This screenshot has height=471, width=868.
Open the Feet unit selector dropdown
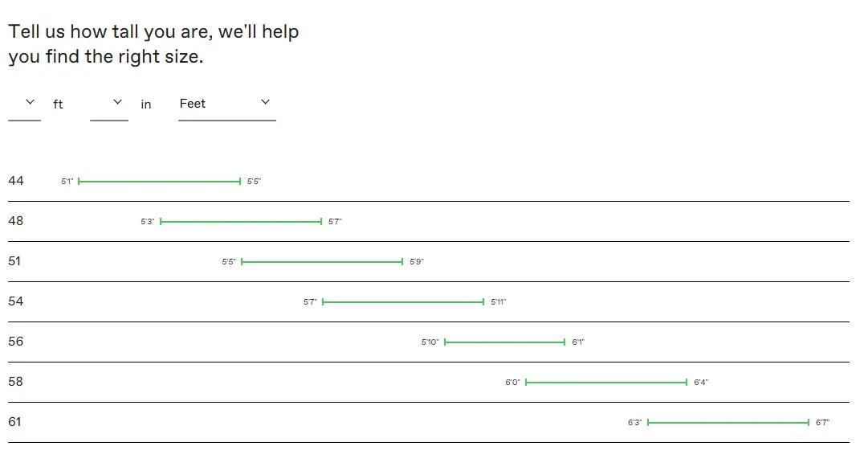tap(227, 104)
